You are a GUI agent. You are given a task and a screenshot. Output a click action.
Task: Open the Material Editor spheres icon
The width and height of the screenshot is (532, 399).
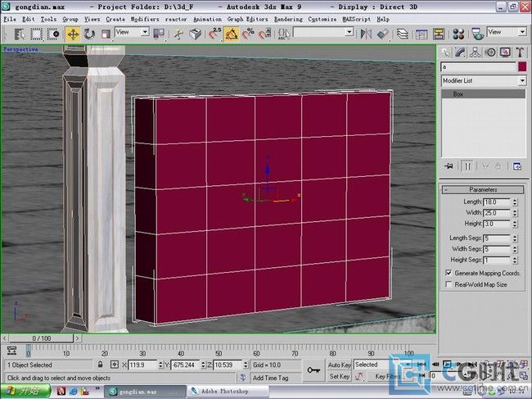pos(458,34)
